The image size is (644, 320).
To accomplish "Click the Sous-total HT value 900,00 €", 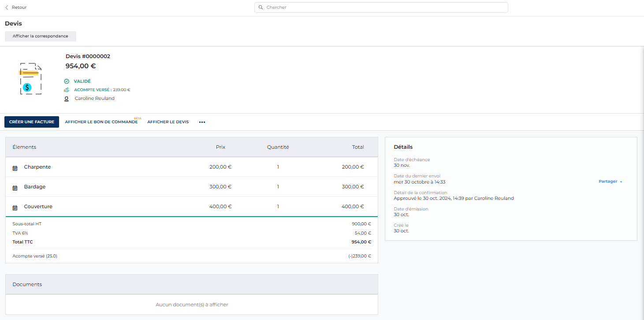I will [361, 224].
